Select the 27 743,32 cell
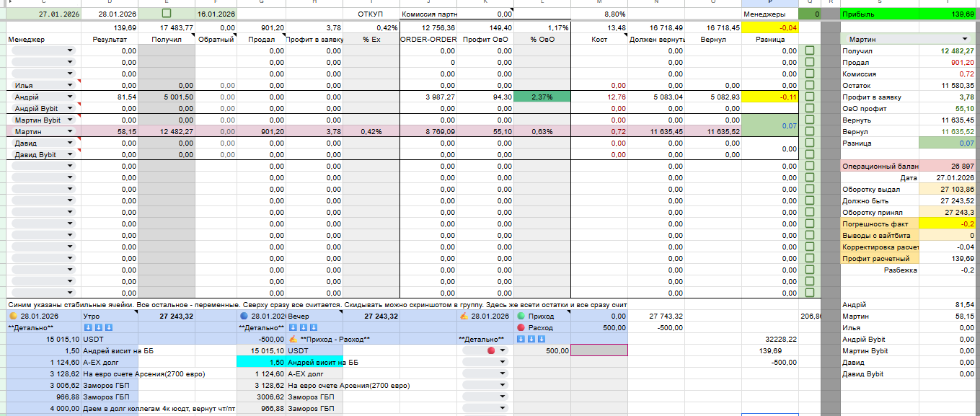Viewport: 980px width, 416px height. tap(655, 316)
